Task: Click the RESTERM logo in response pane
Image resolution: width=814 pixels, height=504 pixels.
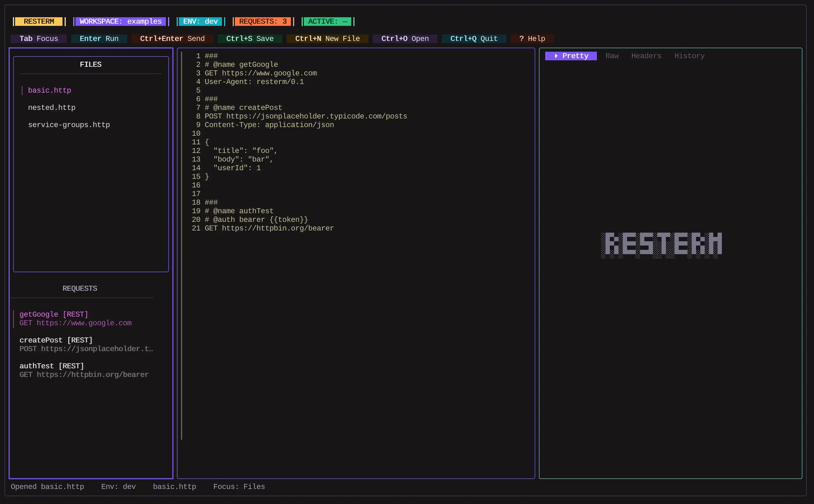Action: [662, 245]
